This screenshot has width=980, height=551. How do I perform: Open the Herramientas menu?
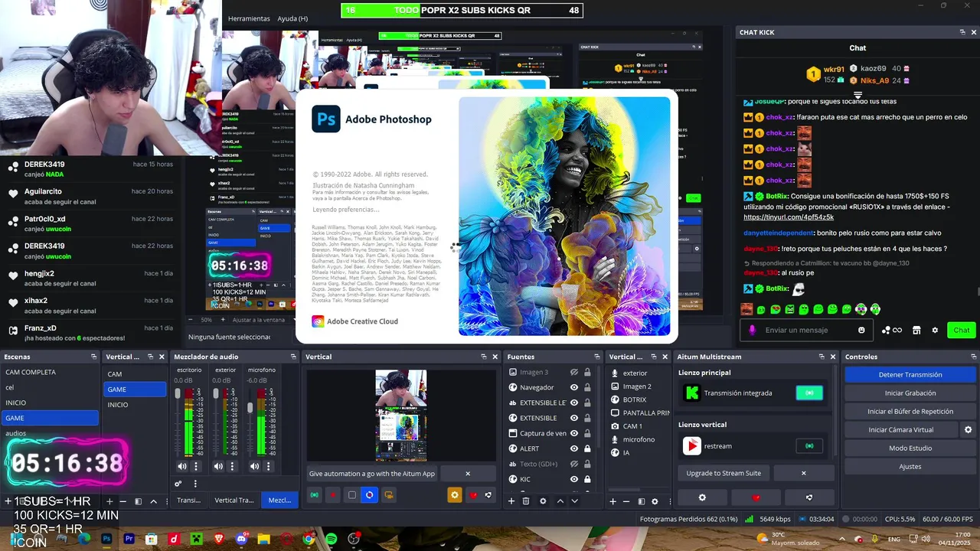(x=249, y=18)
